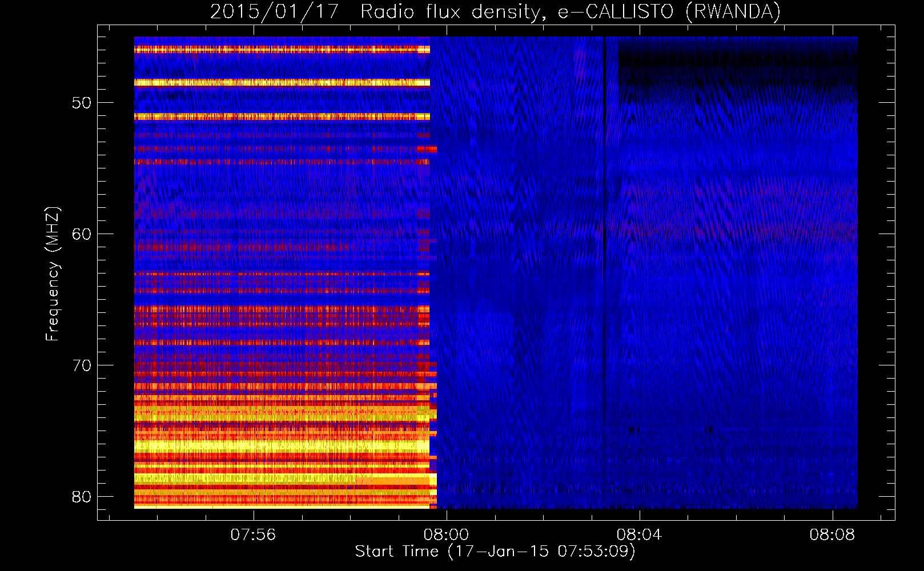Click the Frequency (MHZ) y-axis label
The width and height of the screenshot is (924, 571).
pyautogui.click(x=53, y=274)
